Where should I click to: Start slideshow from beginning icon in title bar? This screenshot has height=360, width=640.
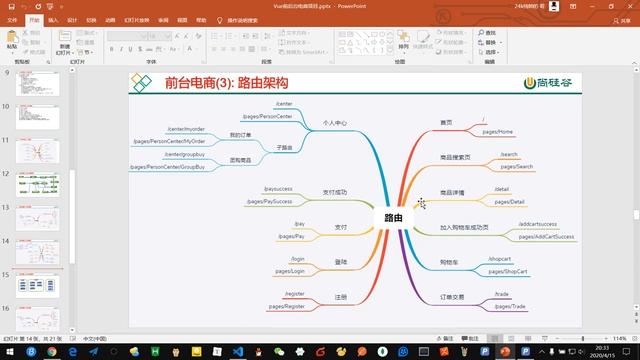pos(50,7)
